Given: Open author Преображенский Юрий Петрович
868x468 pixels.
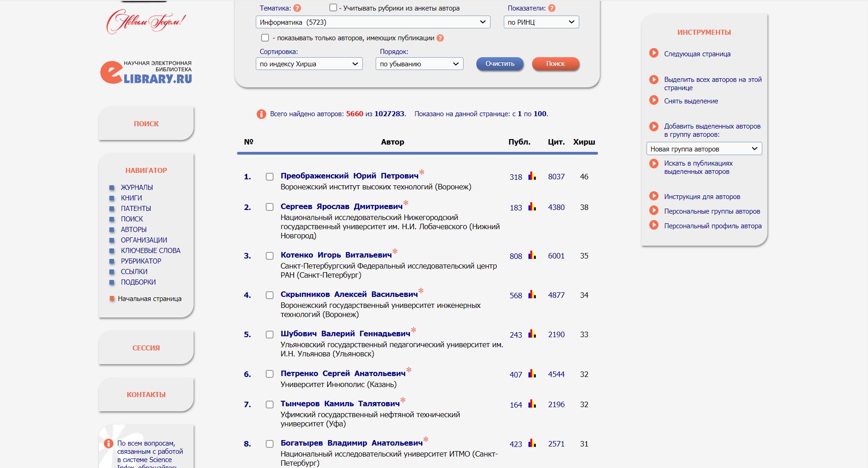Looking at the screenshot, I should [350, 176].
